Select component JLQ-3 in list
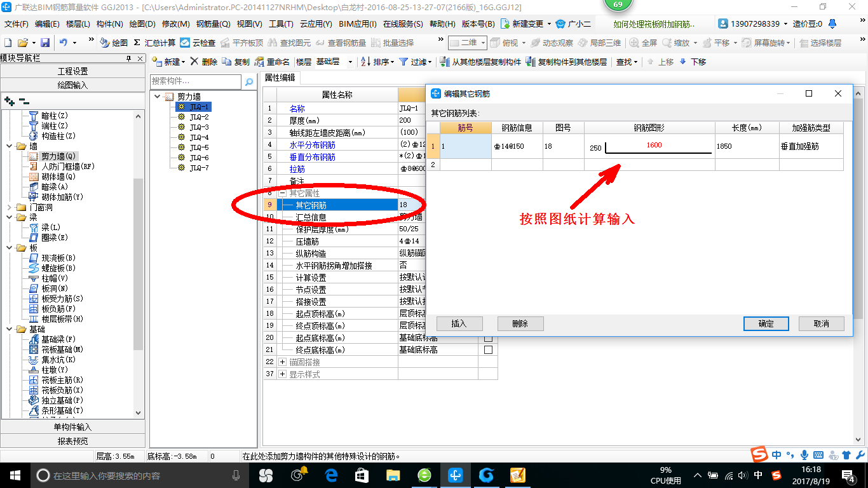868x488 pixels. (x=199, y=127)
